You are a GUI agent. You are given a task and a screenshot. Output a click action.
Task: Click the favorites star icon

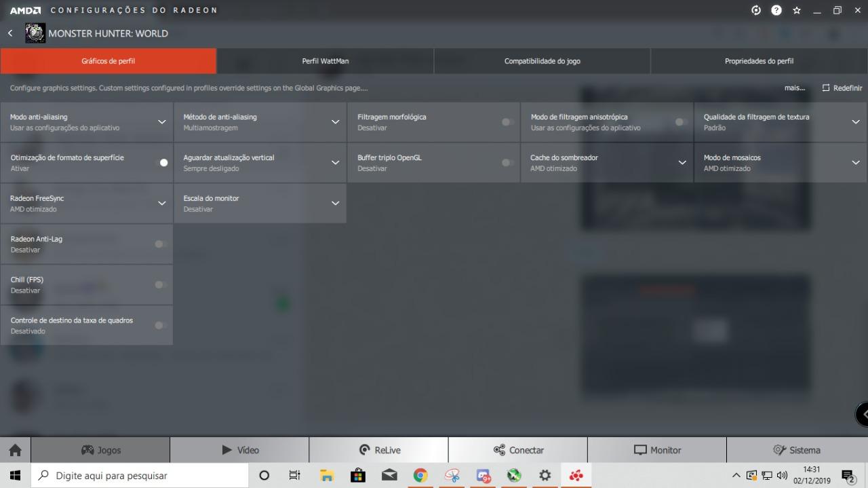click(x=797, y=10)
